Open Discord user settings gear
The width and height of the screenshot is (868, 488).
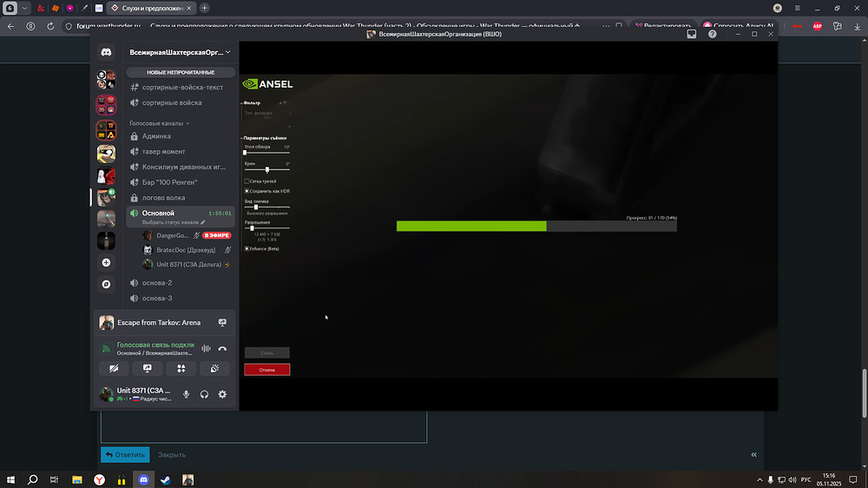222,394
